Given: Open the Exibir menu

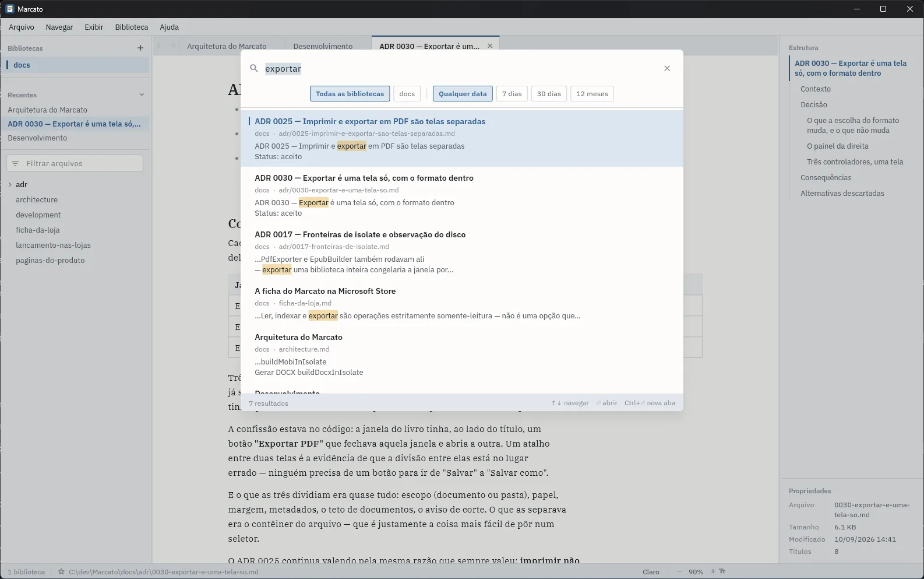Looking at the screenshot, I should click(94, 27).
